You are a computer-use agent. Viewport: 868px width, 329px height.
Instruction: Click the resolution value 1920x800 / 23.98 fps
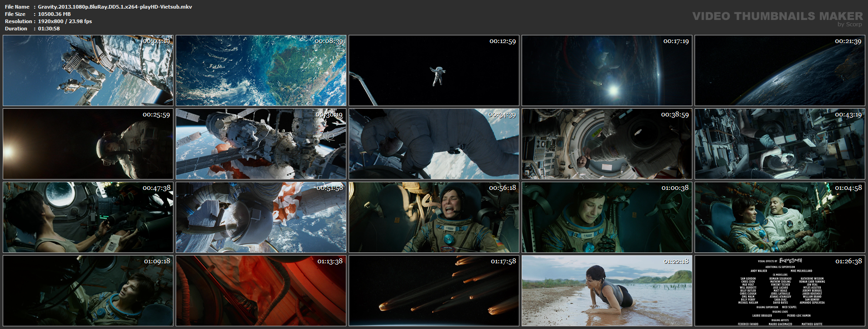click(x=65, y=21)
